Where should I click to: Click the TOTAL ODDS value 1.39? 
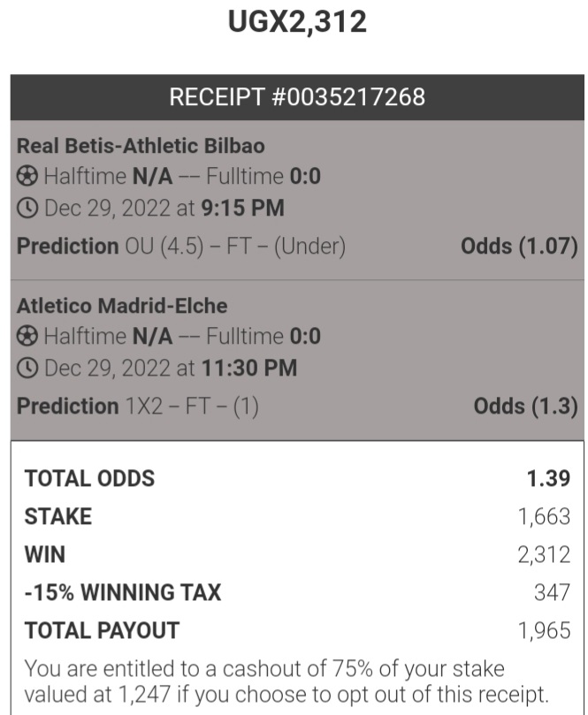(548, 479)
